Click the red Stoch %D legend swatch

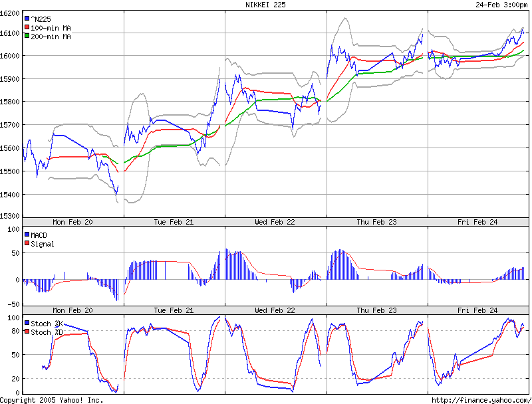pyautogui.click(x=27, y=332)
